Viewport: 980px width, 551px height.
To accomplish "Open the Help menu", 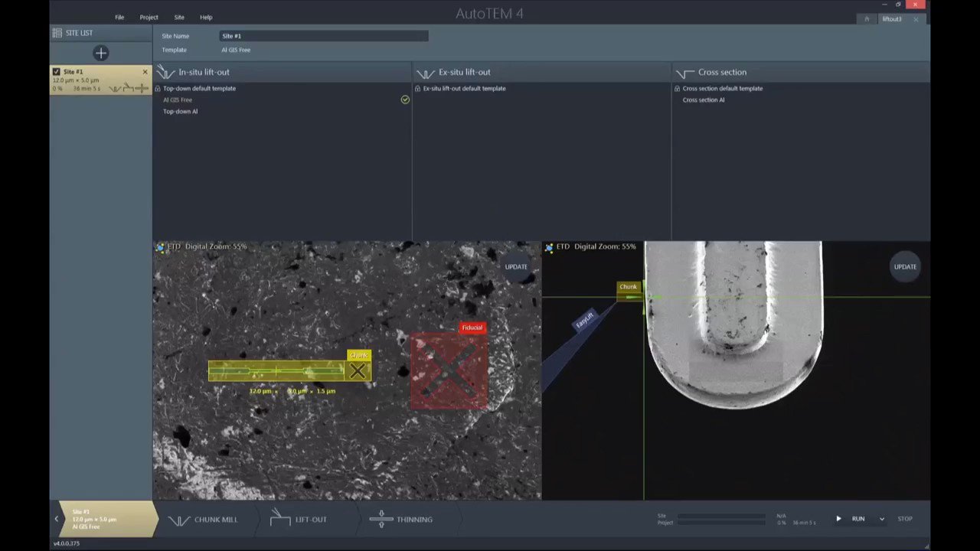I will 206,17.
